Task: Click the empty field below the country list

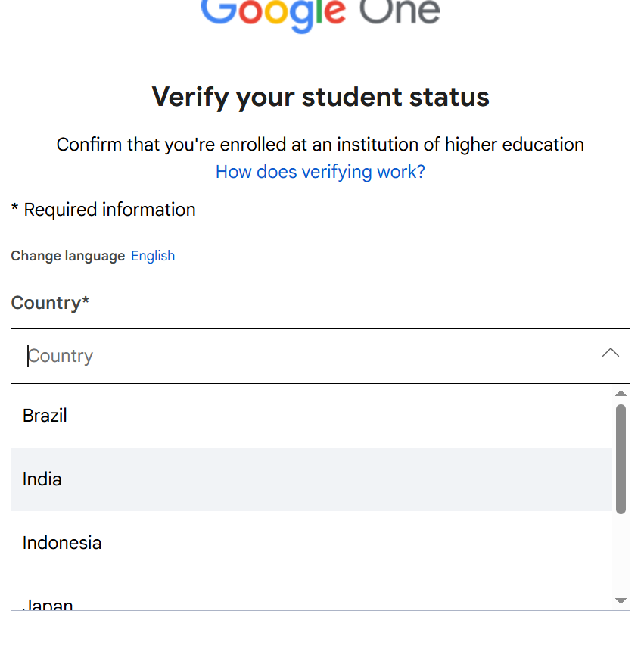Action: pos(320,626)
